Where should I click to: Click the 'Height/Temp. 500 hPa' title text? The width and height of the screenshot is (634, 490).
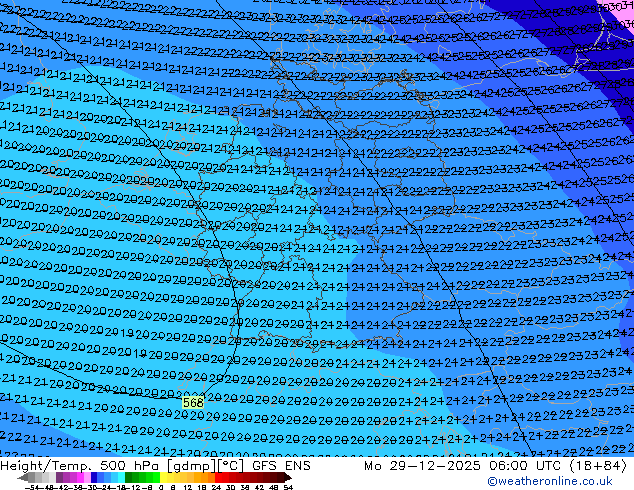81,466
